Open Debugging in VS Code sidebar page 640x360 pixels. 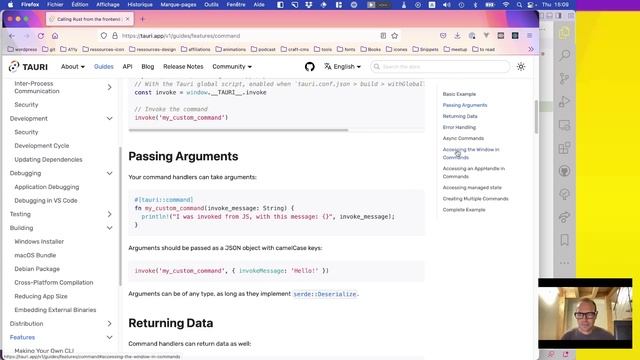[x=46, y=200]
